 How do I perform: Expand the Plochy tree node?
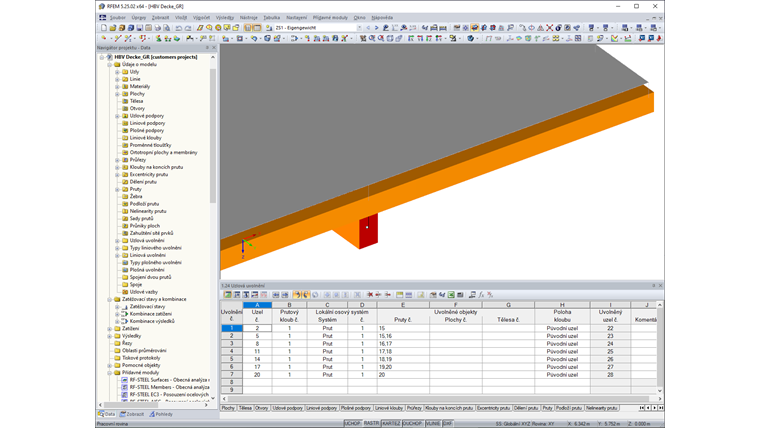tap(117, 94)
